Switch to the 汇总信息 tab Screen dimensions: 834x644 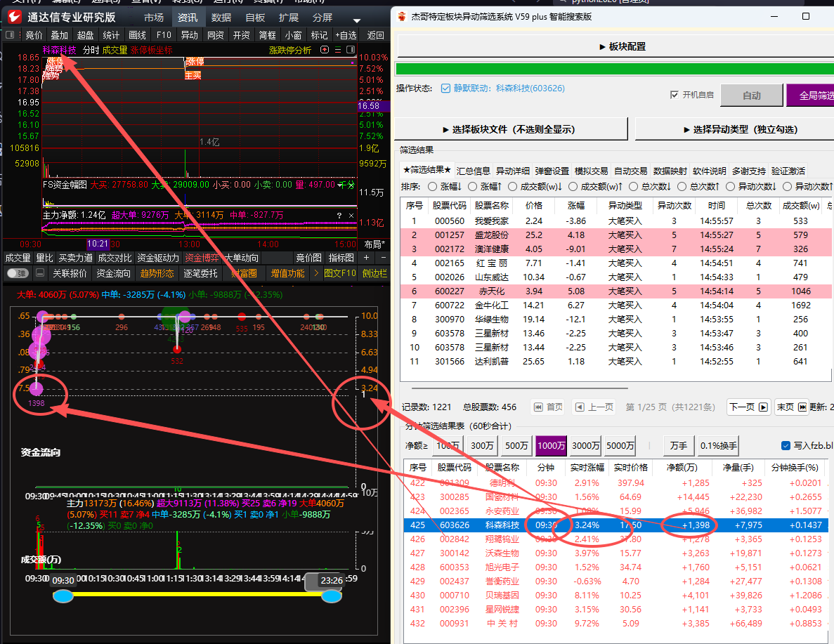[474, 171]
